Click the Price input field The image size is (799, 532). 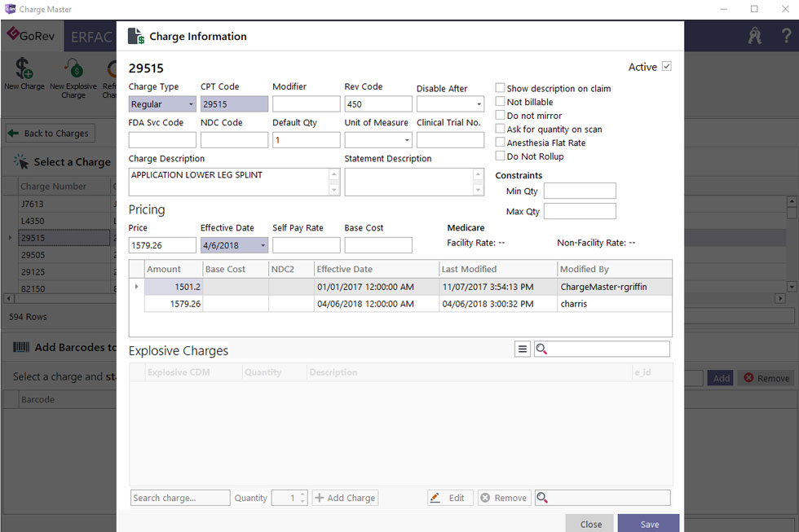click(162, 245)
